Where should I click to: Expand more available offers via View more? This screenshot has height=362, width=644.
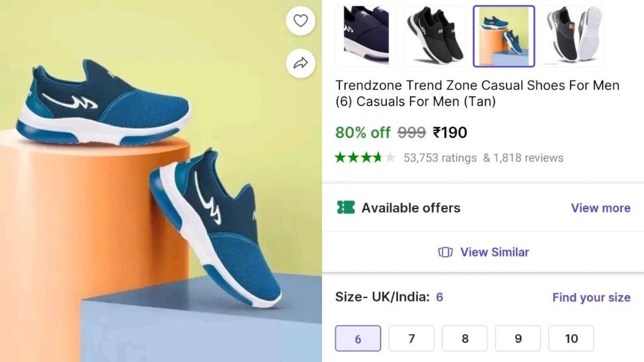point(601,208)
